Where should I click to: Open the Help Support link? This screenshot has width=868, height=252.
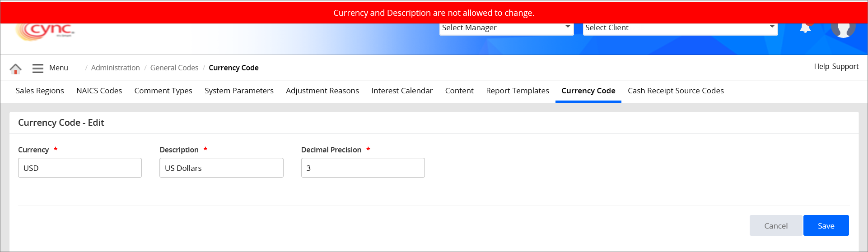pyautogui.click(x=836, y=66)
